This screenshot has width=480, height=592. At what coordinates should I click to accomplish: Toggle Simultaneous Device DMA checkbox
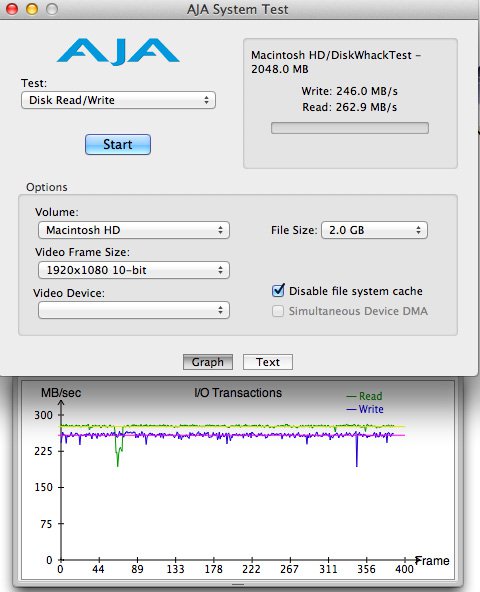(x=278, y=311)
